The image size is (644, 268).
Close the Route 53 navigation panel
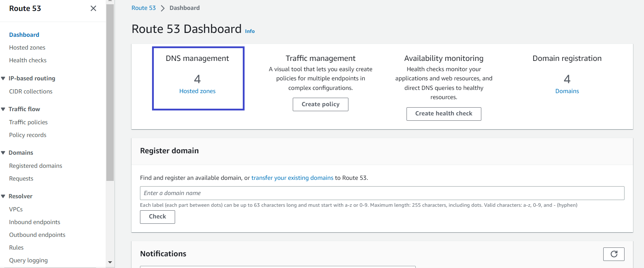(93, 8)
